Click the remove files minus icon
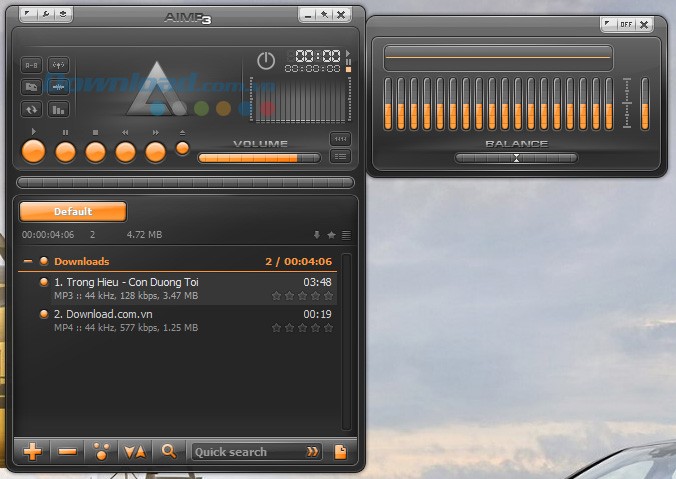 (x=67, y=451)
